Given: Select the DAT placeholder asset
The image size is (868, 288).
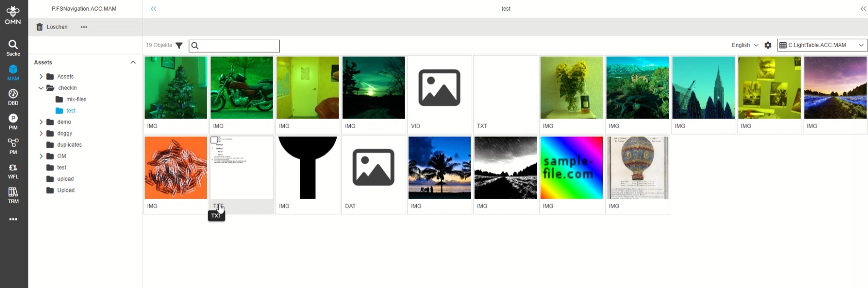Looking at the screenshot, I should [x=374, y=168].
